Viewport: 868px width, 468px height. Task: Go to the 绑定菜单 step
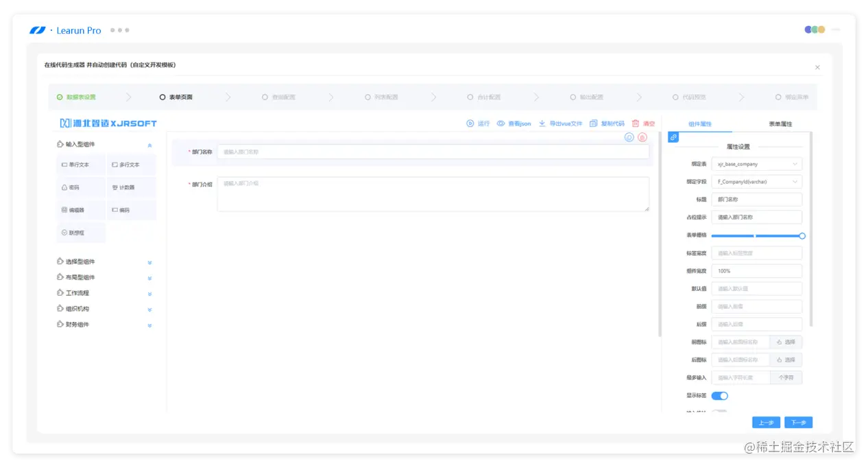click(792, 97)
